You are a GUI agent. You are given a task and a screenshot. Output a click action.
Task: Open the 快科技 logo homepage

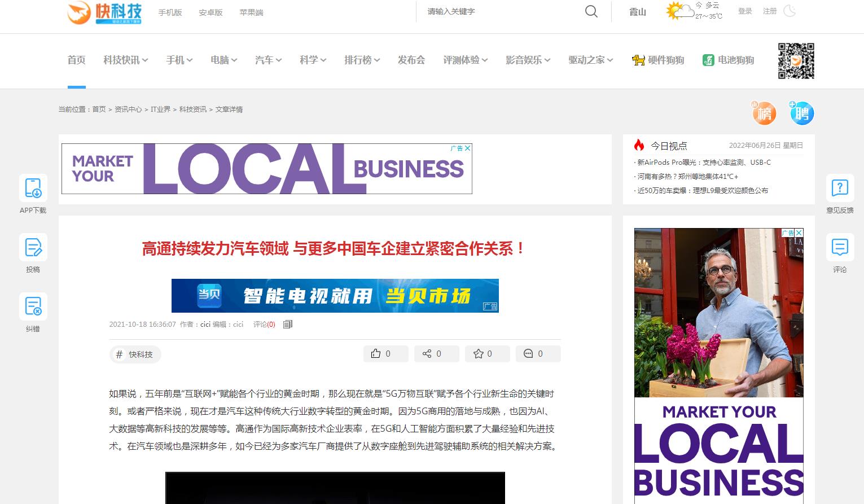pyautogui.click(x=104, y=13)
